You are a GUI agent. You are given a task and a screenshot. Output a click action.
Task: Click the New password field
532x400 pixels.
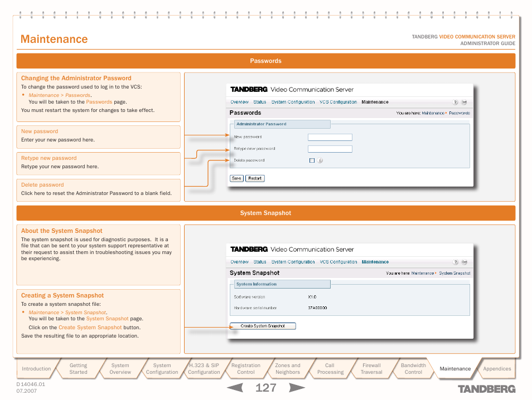(x=330, y=137)
